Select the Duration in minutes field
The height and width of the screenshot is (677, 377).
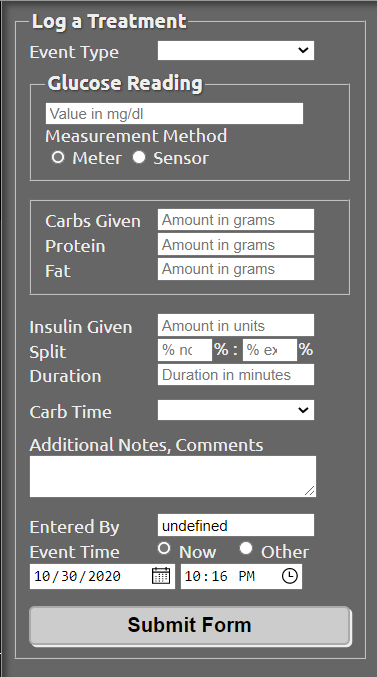[x=236, y=374]
